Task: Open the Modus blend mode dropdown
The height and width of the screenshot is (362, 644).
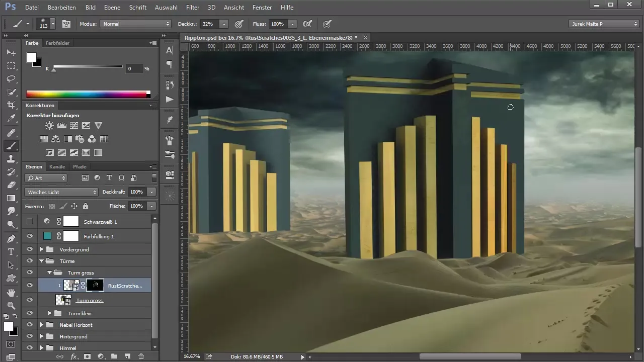Action: [x=136, y=24]
